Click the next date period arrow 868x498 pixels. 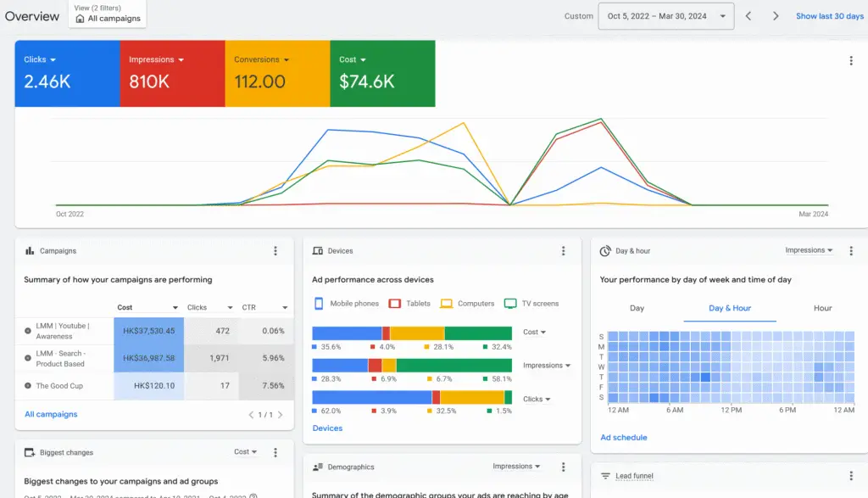(775, 15)
